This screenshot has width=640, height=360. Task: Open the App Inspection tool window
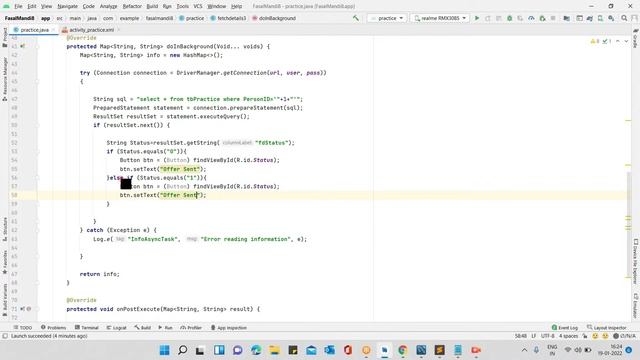[x=229, y=327]
